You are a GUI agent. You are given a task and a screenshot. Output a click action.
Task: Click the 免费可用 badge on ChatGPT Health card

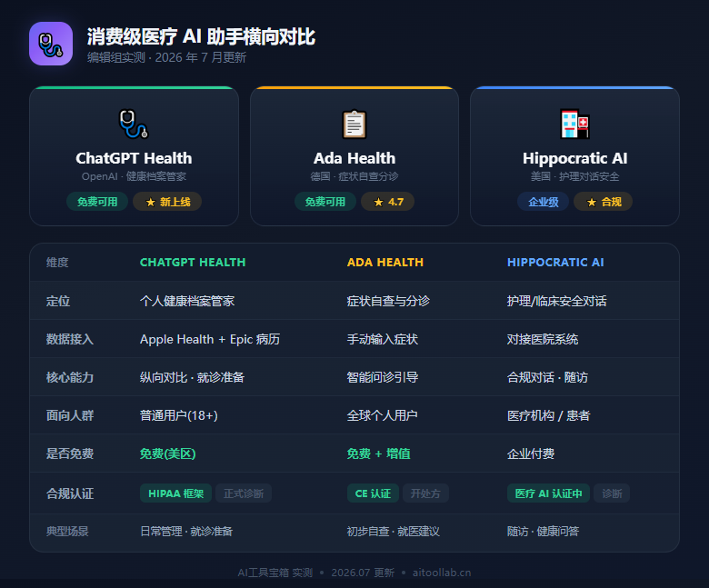point(97,202)
